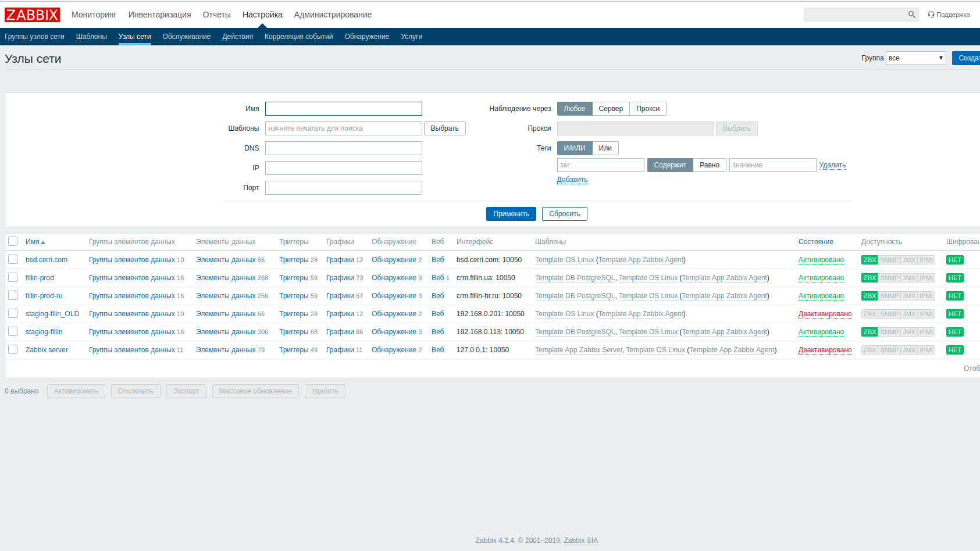Click НЕТ encryption badge for bsd.cerri.com

tap(955, 260)
